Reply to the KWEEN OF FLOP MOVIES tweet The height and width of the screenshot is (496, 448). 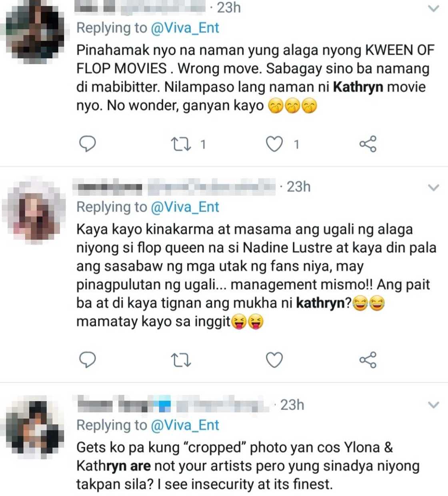(87, 144)
